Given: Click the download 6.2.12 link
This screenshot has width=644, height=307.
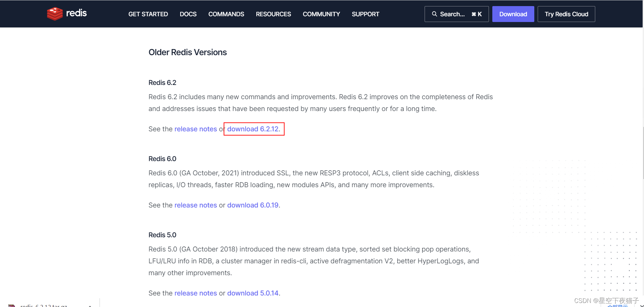Looking at the screenshot, I should 253,129.
